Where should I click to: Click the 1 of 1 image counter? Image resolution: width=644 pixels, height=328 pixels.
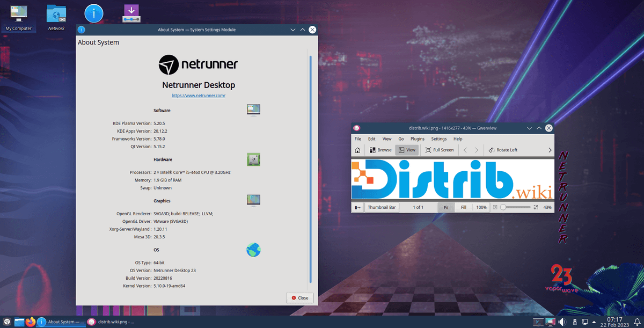418,207
